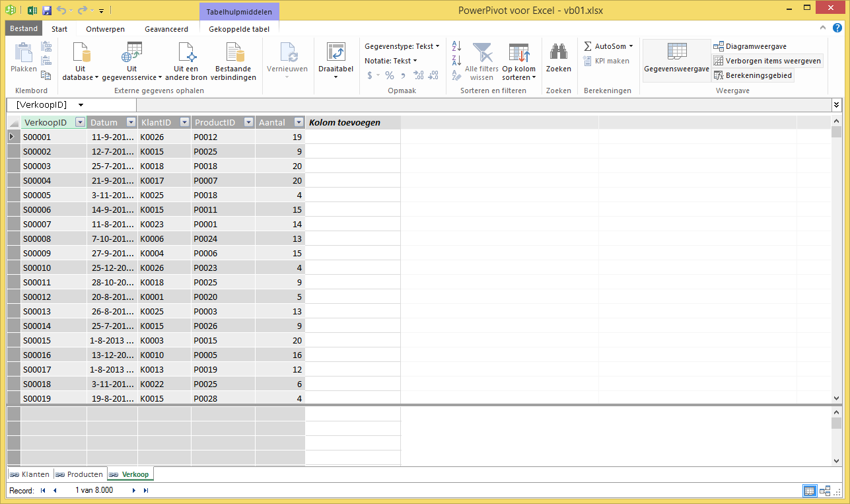Screen dimensions: 850x504
Task: Open KlantID column filter dropdown
Action: pyautogui.click(x=184, y=122)
